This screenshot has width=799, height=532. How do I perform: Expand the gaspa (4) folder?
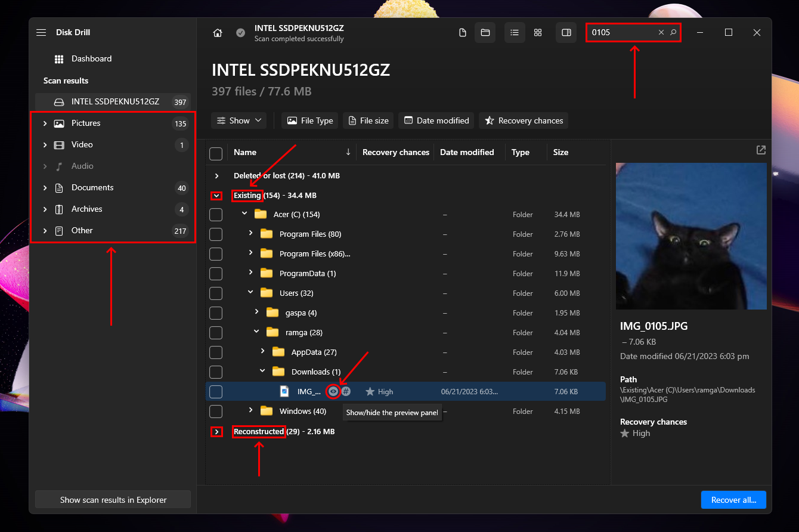click(x=256, y=312)
